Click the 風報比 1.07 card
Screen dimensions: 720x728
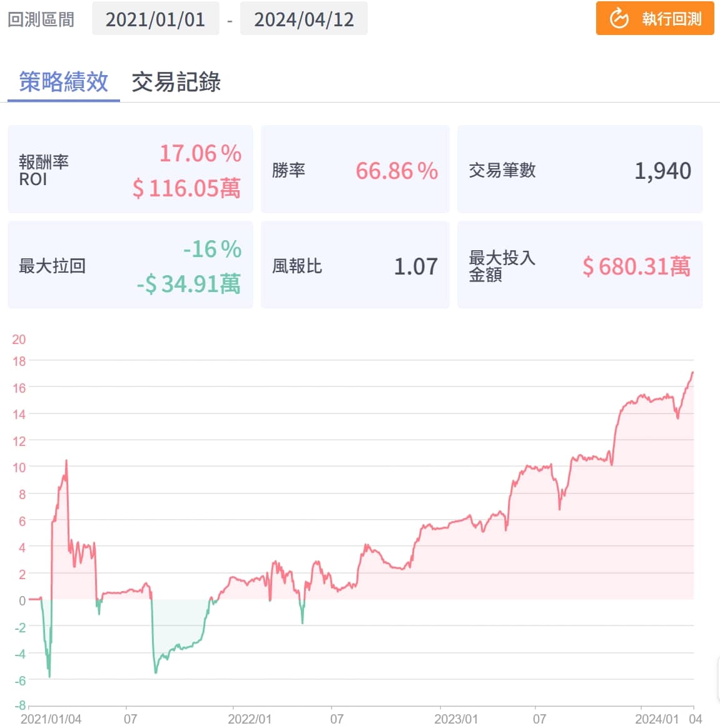[355, 266]
